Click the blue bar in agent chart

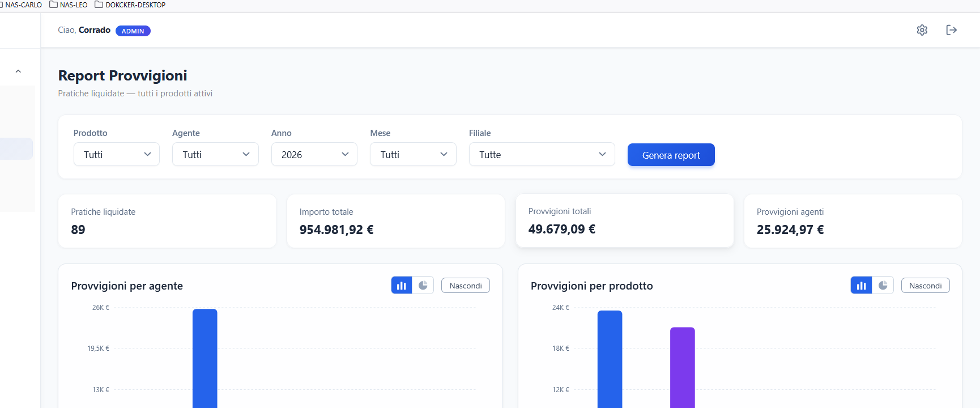[205, 358]
